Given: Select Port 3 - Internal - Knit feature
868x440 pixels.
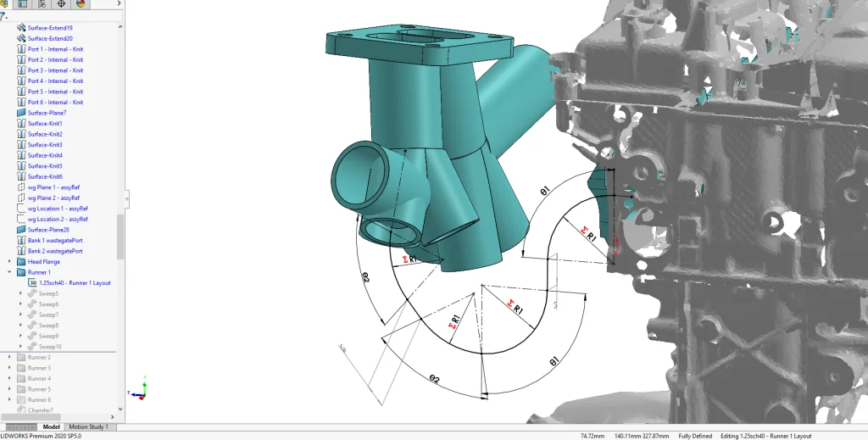Looking at the screenshot, I should [55, 70].
